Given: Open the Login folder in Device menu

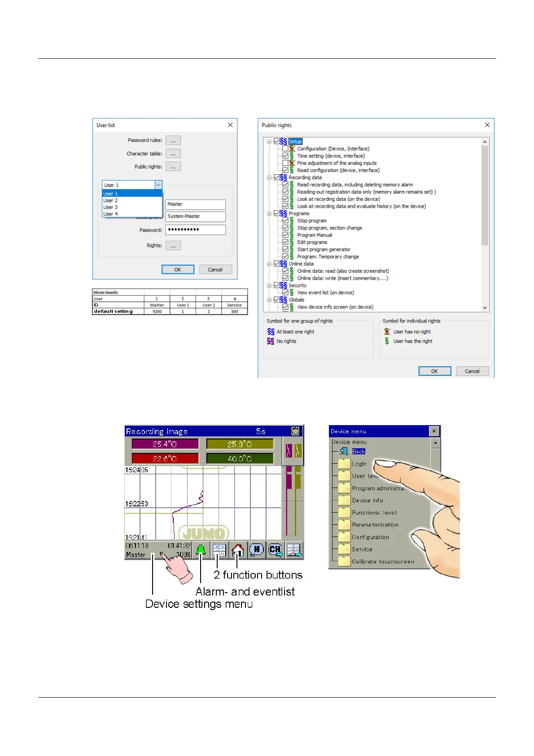Looking at the screenshot, I should click(344, 464).
